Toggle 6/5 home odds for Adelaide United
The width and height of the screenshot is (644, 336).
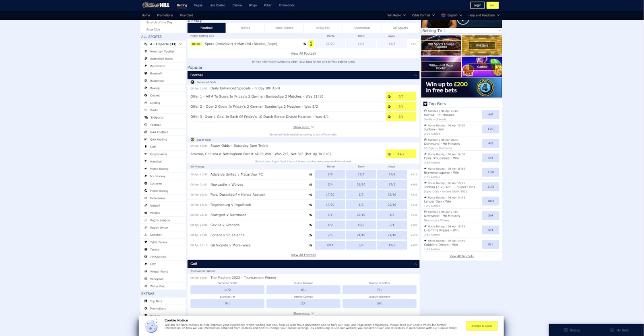[x=330, y=174]
